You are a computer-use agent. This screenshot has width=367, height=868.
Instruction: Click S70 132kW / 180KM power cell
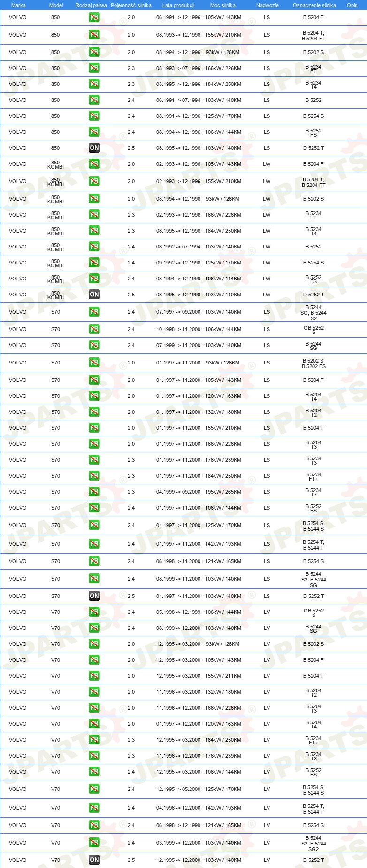[223, 412]
